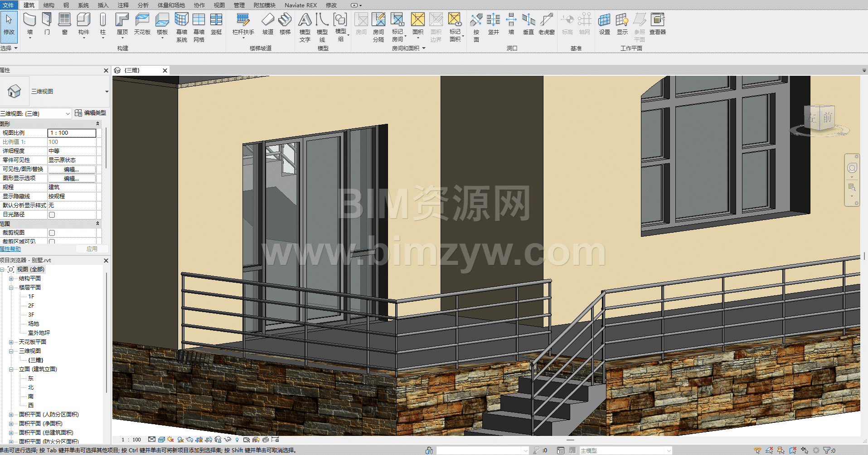Toggle the Crop View (裁剪视图) checkbox
This screenshot has width=868, height=455.
(x=52, y=233)
